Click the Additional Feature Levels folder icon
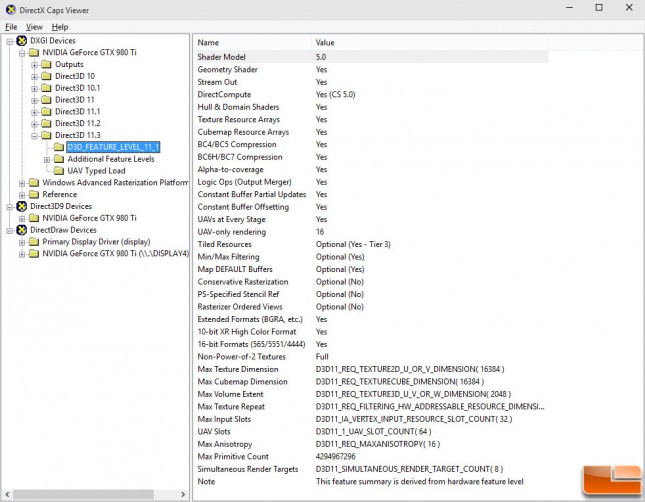This screenshot has height=502, width=645. pos(59,159)
